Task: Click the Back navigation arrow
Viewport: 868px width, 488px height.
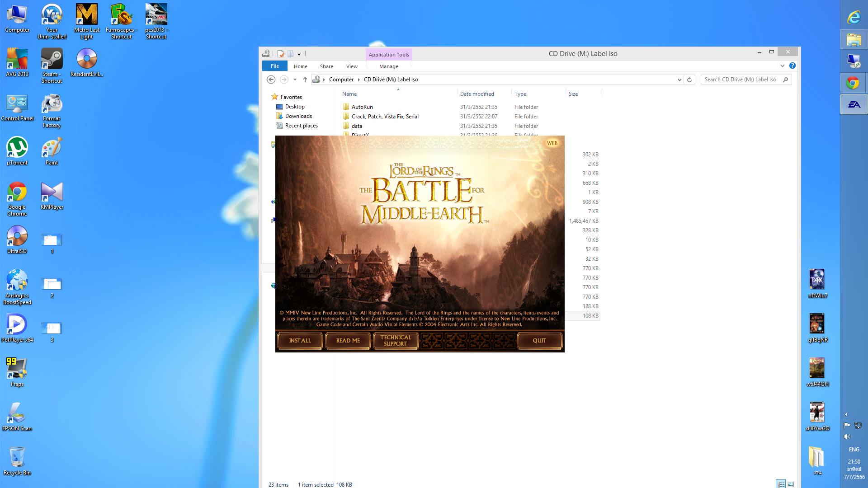Action: 271,80
